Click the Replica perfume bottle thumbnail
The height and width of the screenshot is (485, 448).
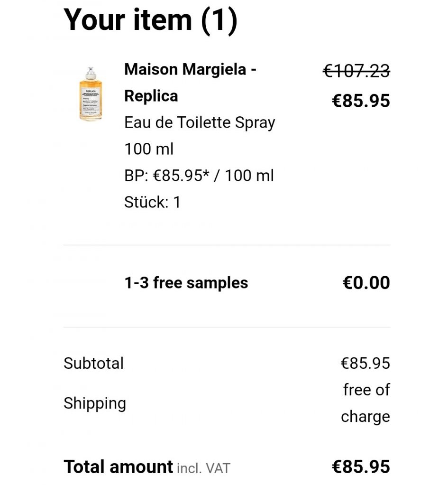click(91, 94)
